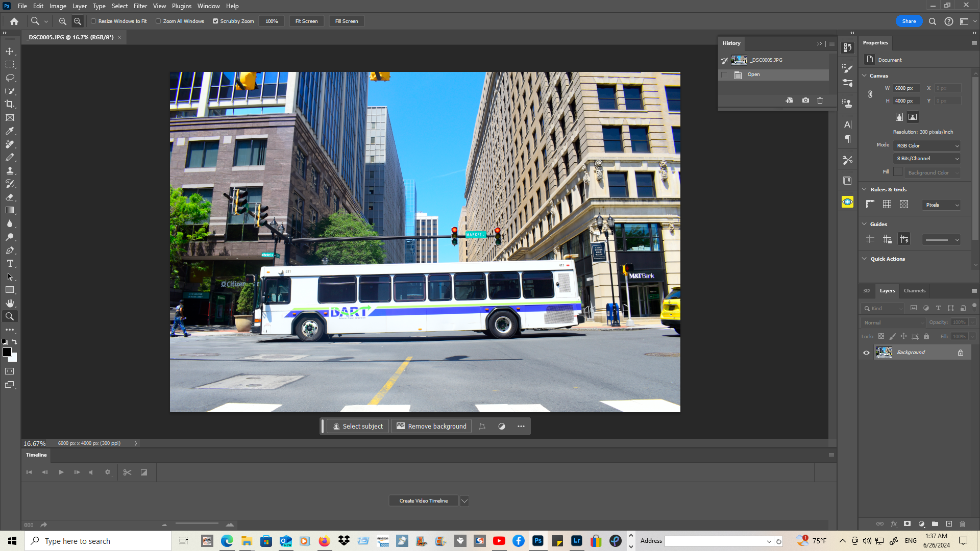Collapse the Rulers & Grids section

pyautogui.click(x=865, y=189)
